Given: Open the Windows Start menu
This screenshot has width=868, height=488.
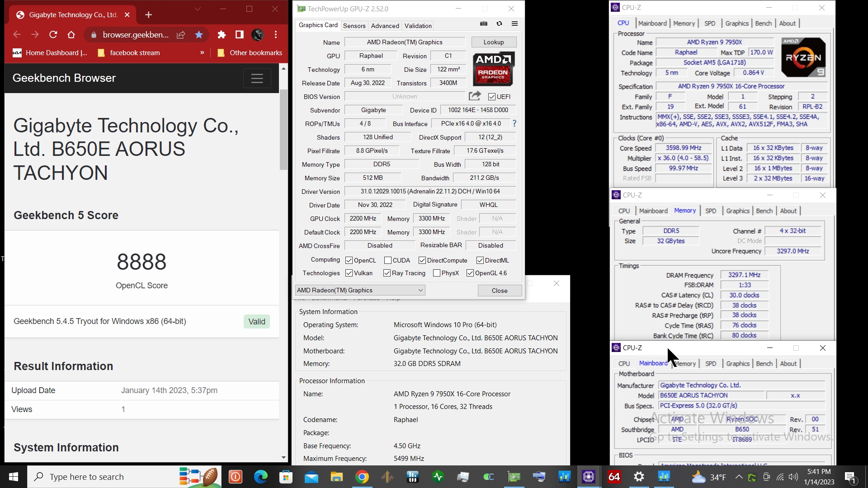Looking at the screenshot, I should tap(14, 477).
